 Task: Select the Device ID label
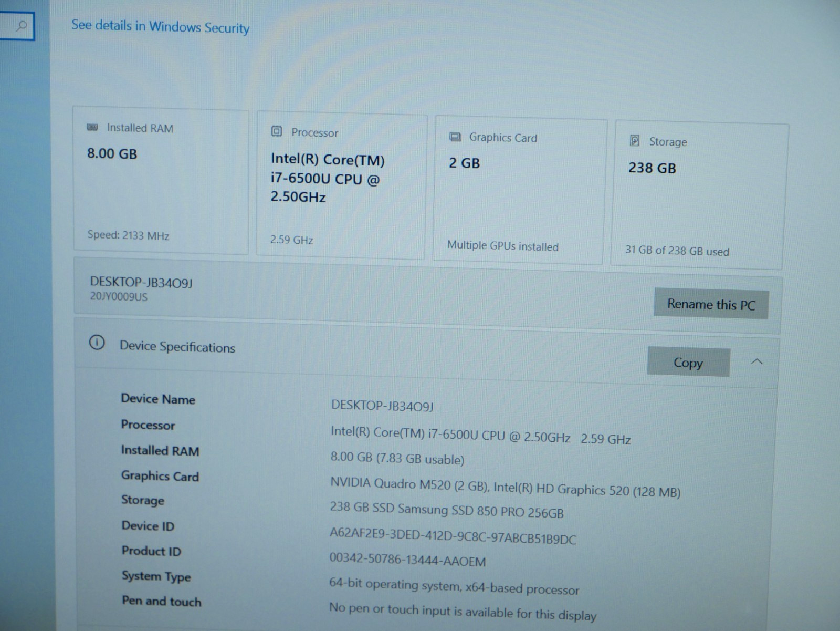point(148,525)
